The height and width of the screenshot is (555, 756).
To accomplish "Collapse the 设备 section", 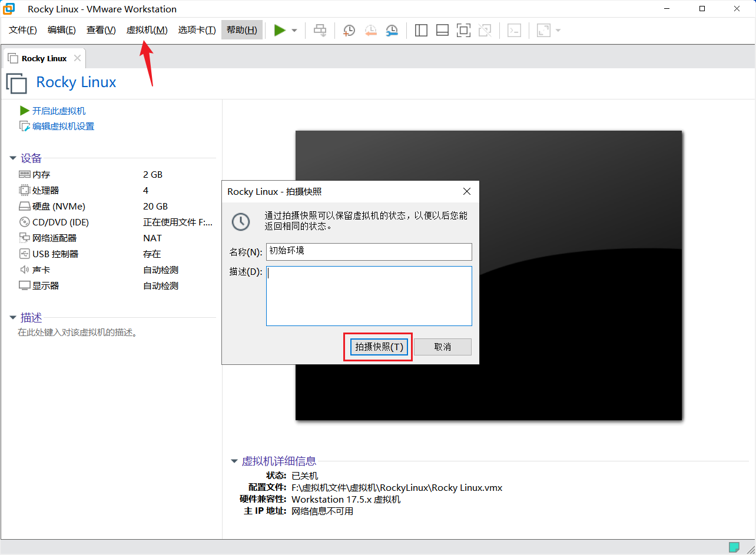I will pyautogui.click(x=13, y=158).
